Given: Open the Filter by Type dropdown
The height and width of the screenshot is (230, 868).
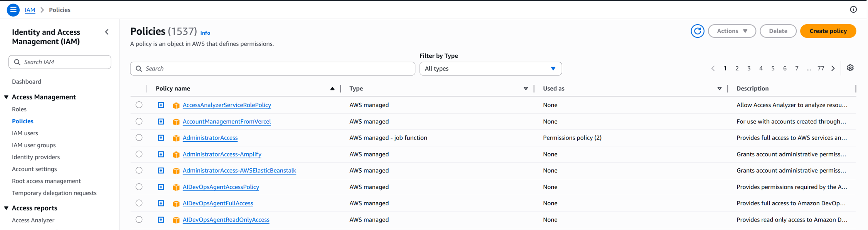Looking at the screenshot, I should (x=490, y=69).
